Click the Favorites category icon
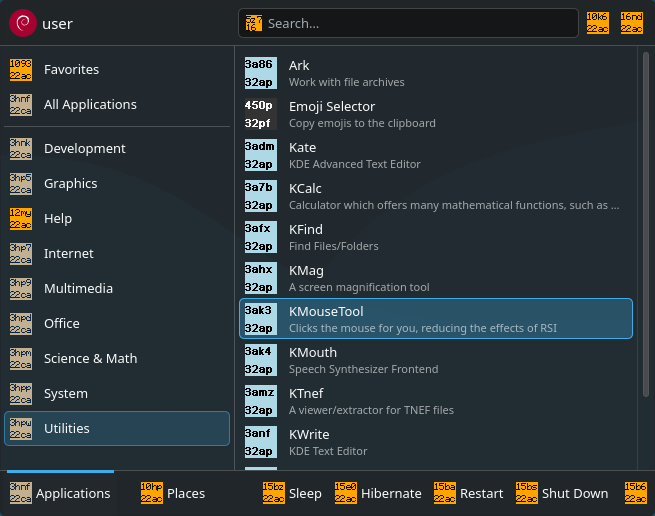The width and height of the screenshot is (655, 516). pos(21,69)
